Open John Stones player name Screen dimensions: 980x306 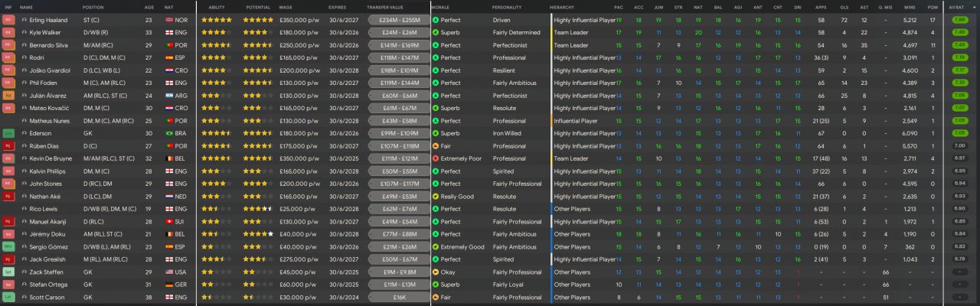45,184
